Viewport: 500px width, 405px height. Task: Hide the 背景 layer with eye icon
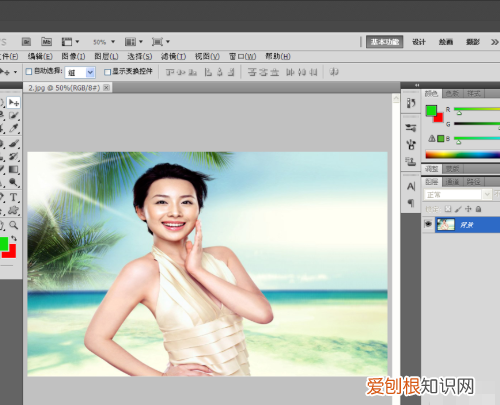(x=428, y=224)
